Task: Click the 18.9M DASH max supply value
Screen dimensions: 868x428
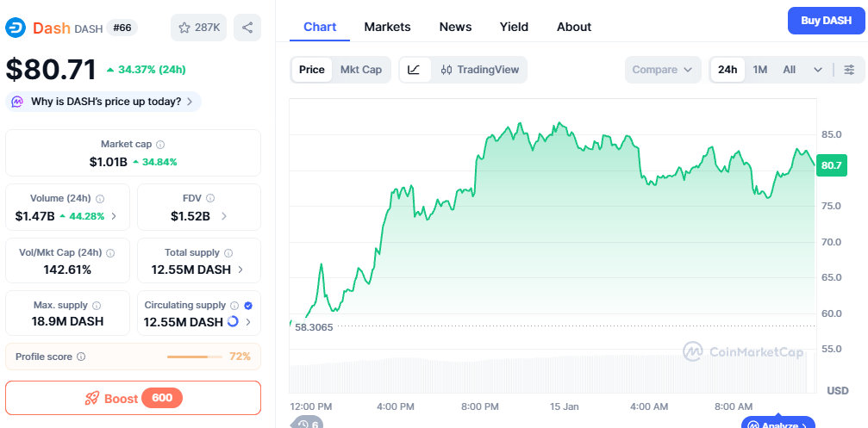Action: point(67,321)
